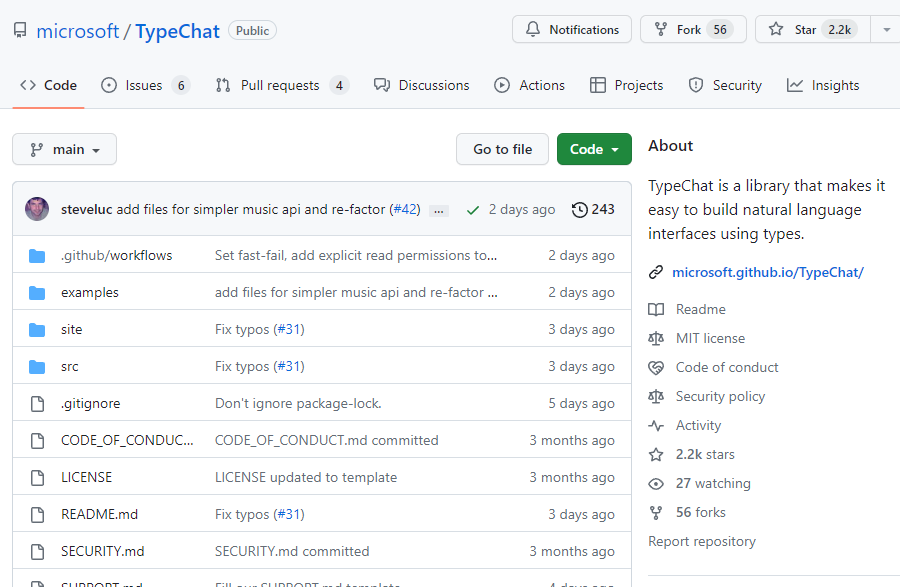Screen dimensions: 900x587
Task: Open the commit history via the 243 commits clock icon
Action: point(592,209)
